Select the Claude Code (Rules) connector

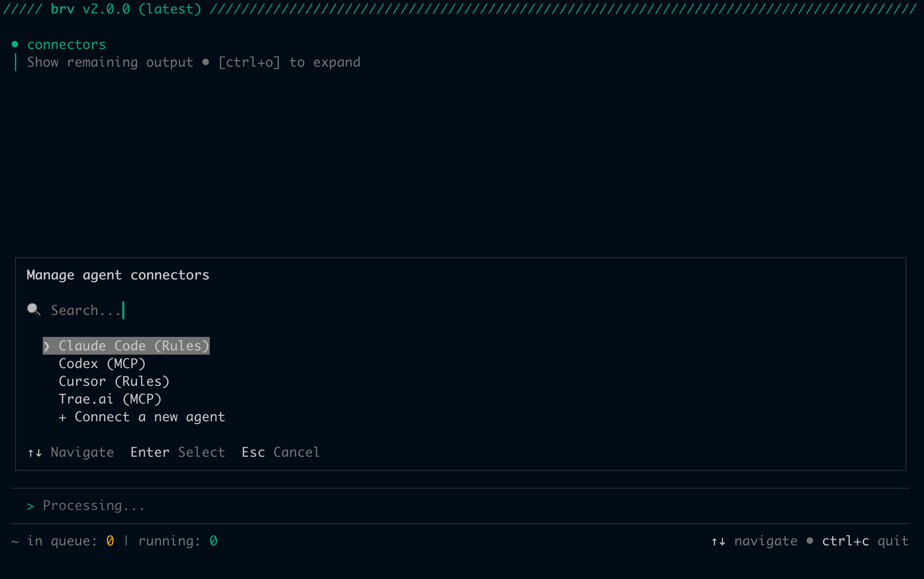(x=134, y=346)
